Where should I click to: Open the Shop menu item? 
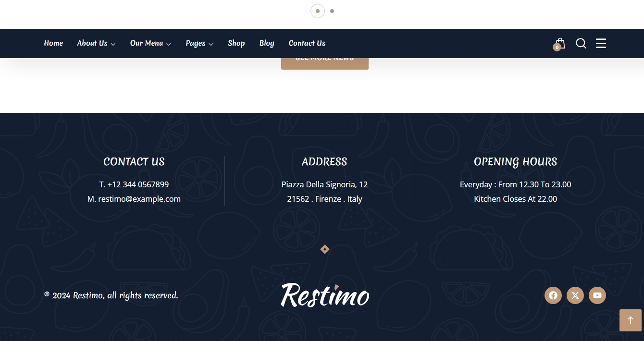236,43
